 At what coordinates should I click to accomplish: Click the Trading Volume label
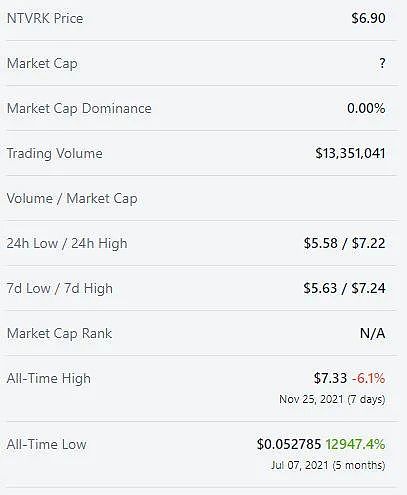pyautogui.click(x=55, y=154)
